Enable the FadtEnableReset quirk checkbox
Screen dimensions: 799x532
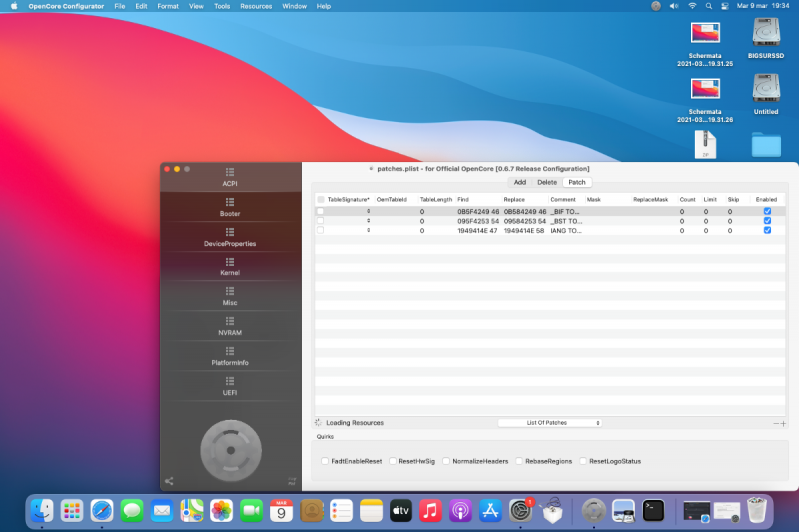point(326,461)
